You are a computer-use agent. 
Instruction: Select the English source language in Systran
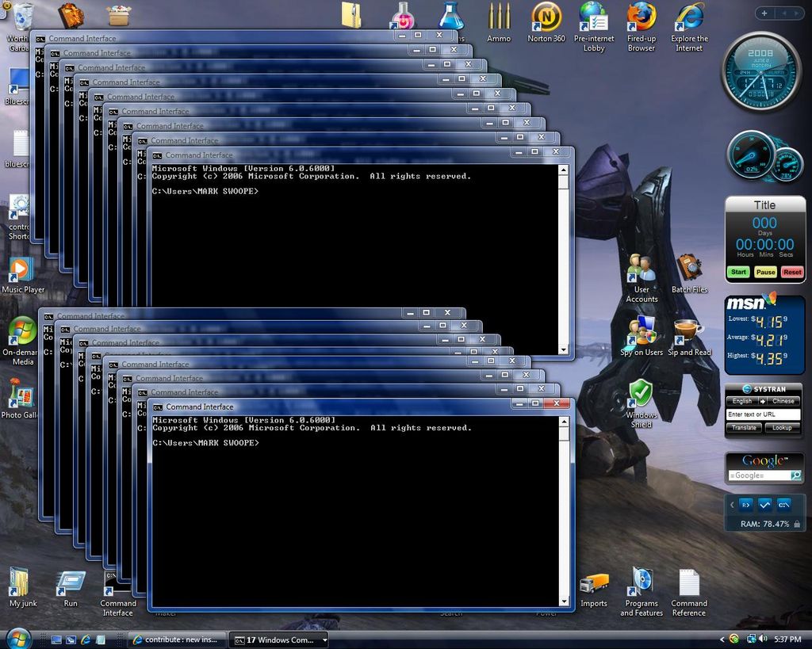[742, 401]
